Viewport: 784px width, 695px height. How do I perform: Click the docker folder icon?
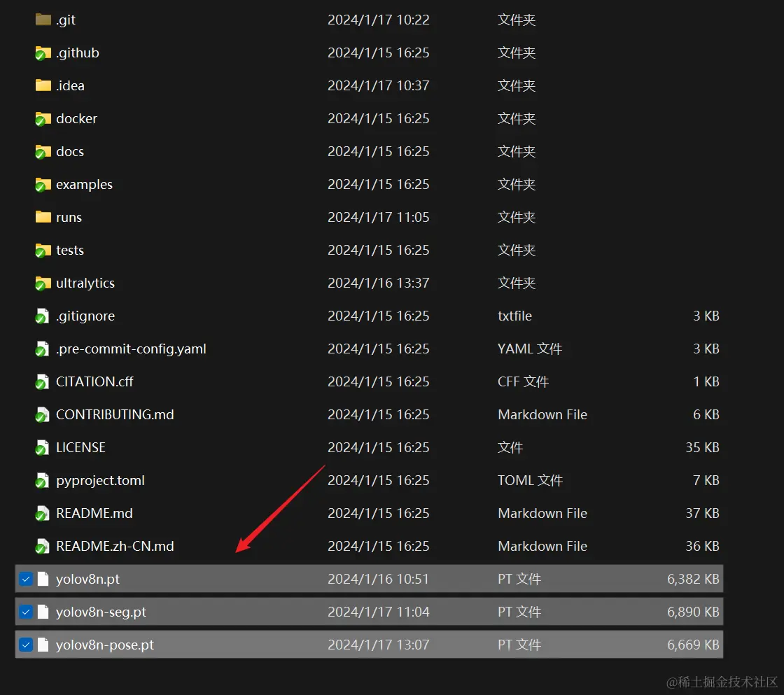click(43, 118)
